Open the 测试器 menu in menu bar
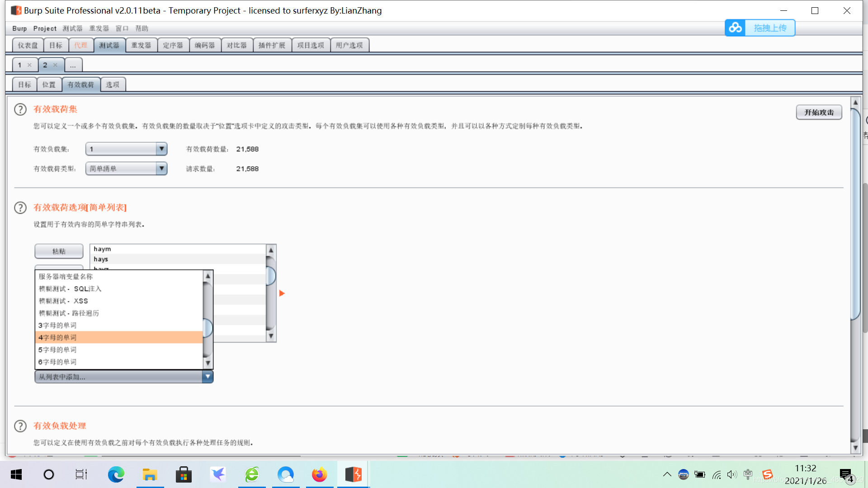Image resolution: width=868 pixels, height=488 pixels. [x=72, y=28]
